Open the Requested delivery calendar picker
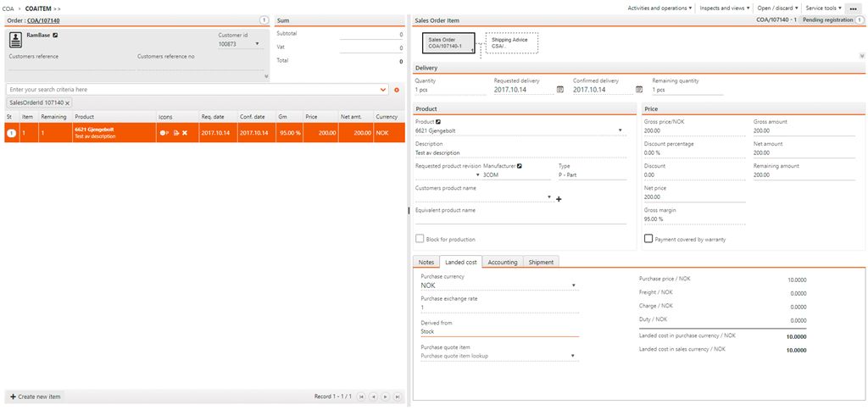868x410 pixels. tap(559, 89)
